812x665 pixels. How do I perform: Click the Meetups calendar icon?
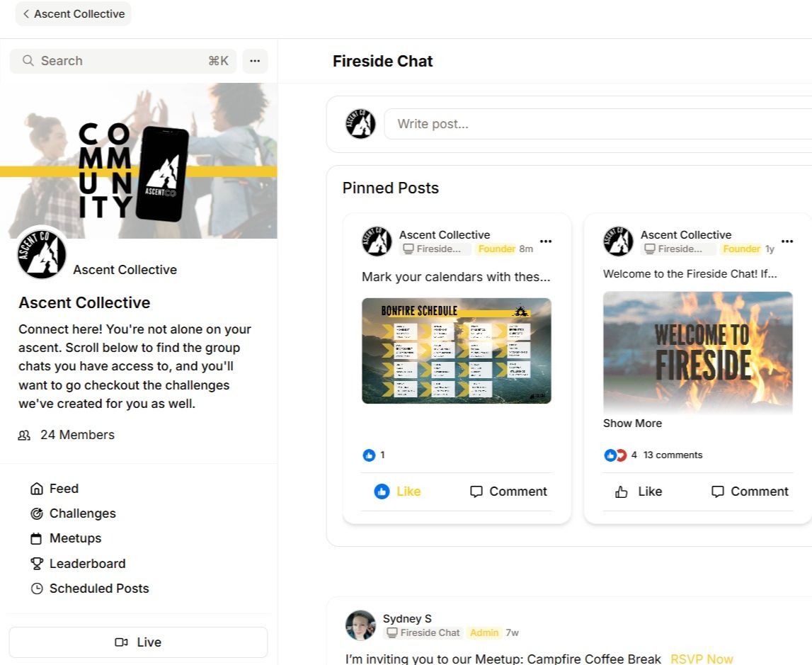36,539
